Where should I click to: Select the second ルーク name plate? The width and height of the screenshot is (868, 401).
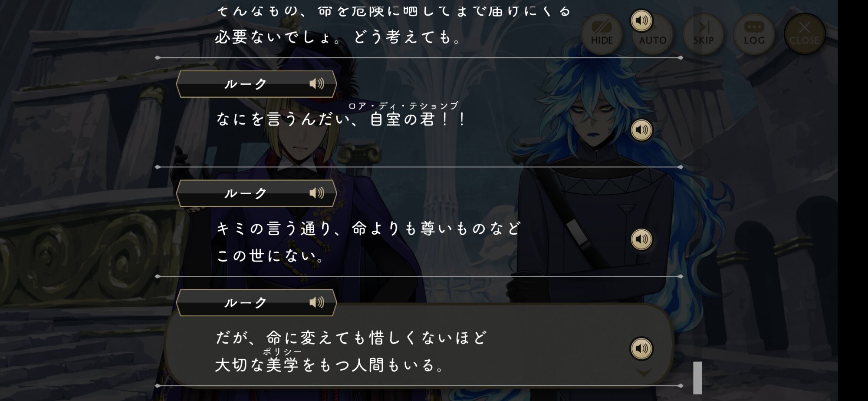tap(256, 193)
